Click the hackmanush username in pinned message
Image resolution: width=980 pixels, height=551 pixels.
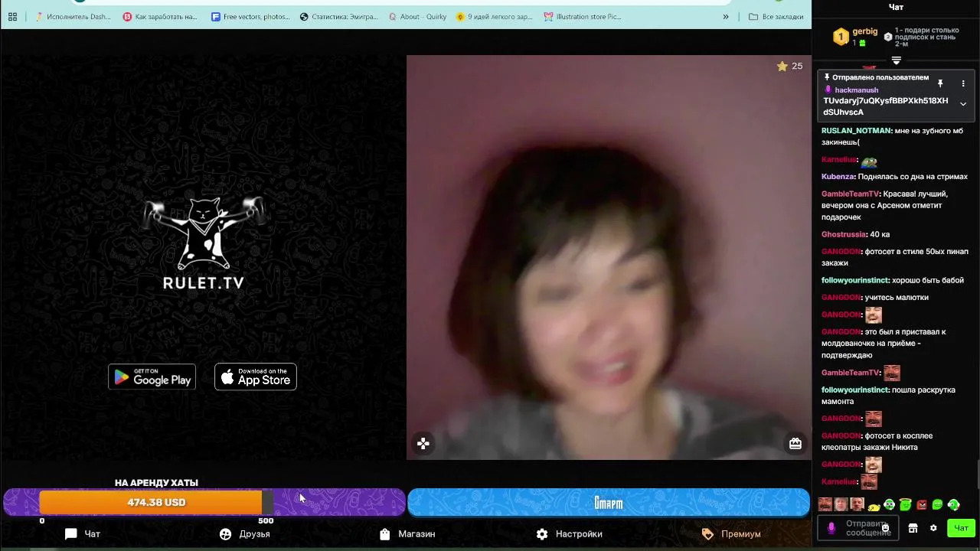pyautogui.click(x=856, y=90)
